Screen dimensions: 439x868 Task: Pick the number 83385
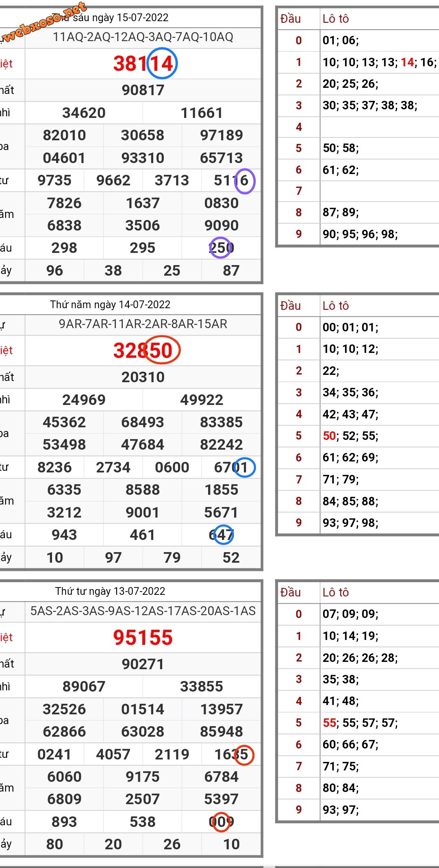pyautogui.click(x=222, y=422)
